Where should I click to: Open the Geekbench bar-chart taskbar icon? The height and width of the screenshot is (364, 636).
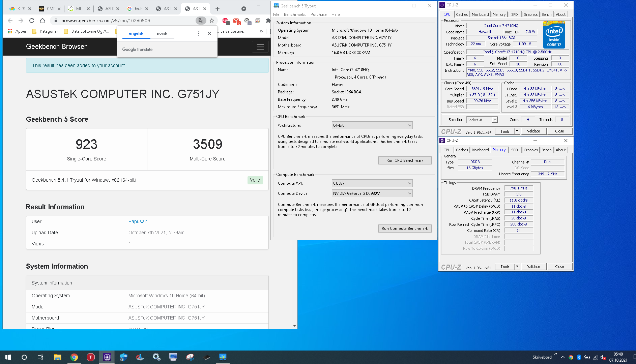[223, 357]
